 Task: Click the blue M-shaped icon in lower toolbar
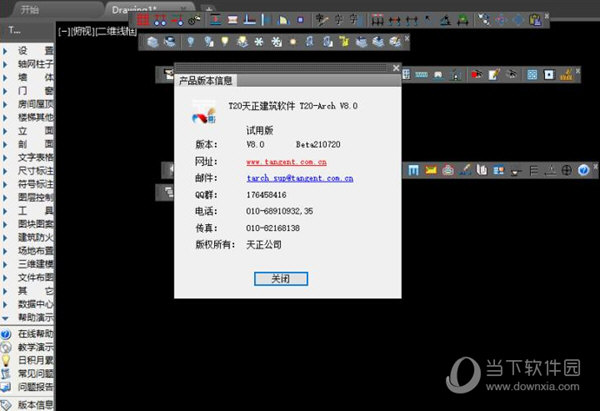(414, 170)
